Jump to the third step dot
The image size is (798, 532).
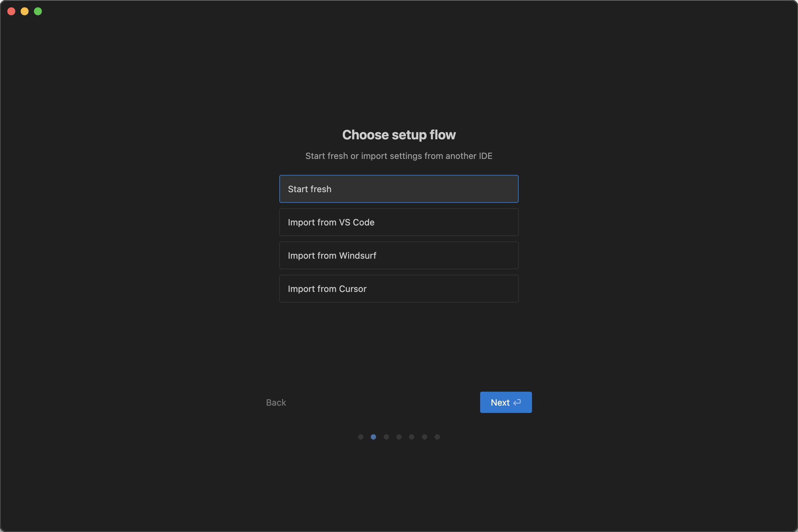(x=386, y=437)
